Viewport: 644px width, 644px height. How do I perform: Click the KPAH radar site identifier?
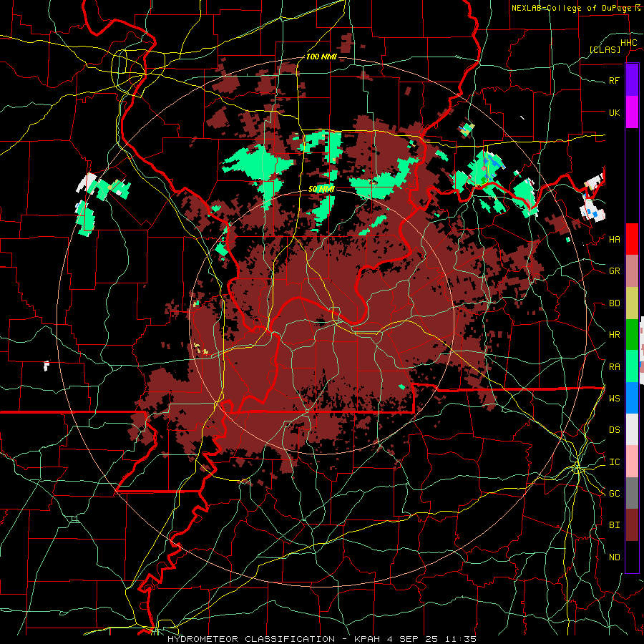click(x=367, y=639)
